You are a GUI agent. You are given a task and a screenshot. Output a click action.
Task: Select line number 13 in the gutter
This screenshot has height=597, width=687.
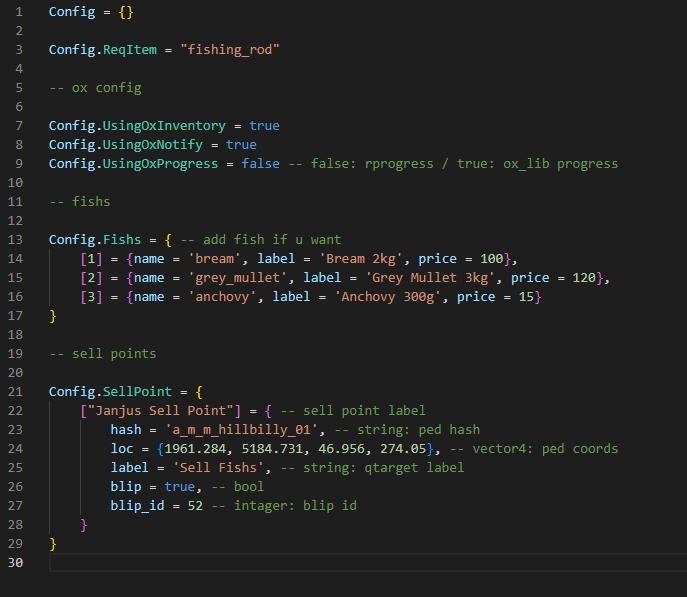click(x=15, y=240)
